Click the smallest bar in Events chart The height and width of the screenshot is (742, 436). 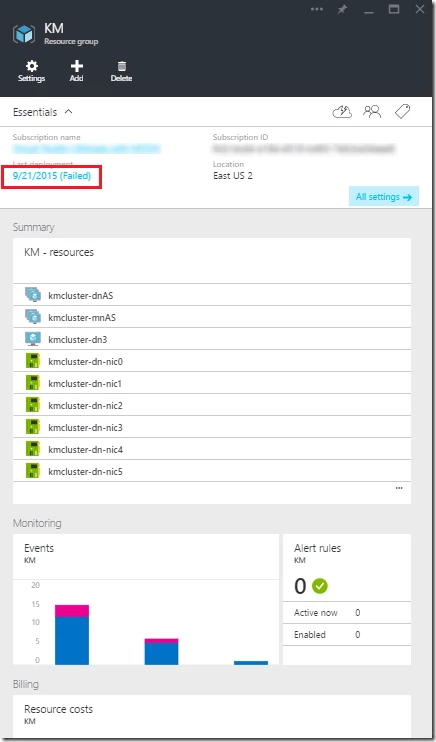click(x=251, y=662)
